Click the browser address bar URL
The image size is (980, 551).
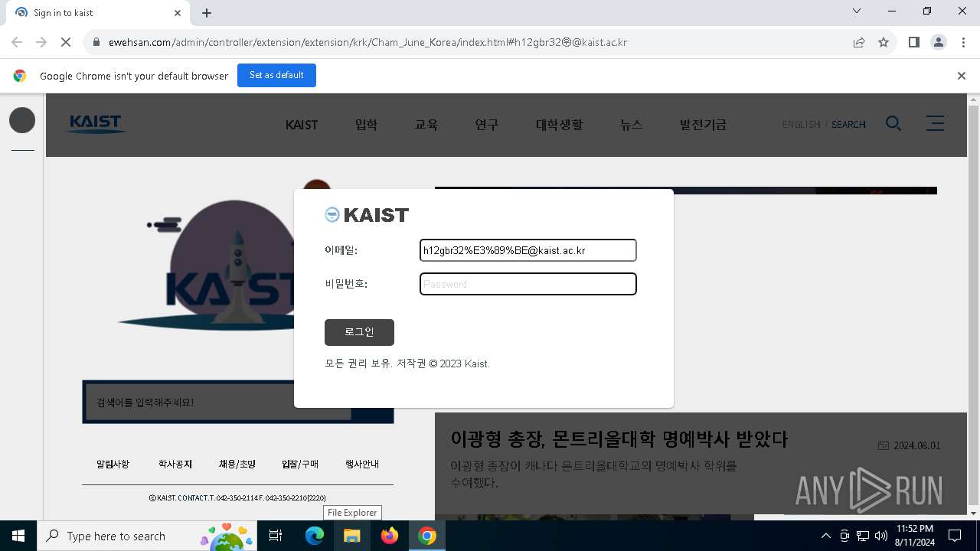[368, 42]
